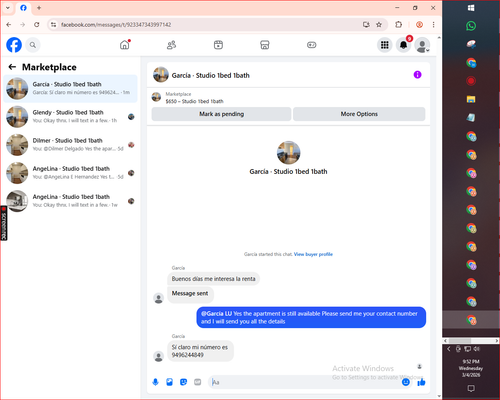500x400 pixels.
Task: Go back in the browser
Action: tap(9, 25)
